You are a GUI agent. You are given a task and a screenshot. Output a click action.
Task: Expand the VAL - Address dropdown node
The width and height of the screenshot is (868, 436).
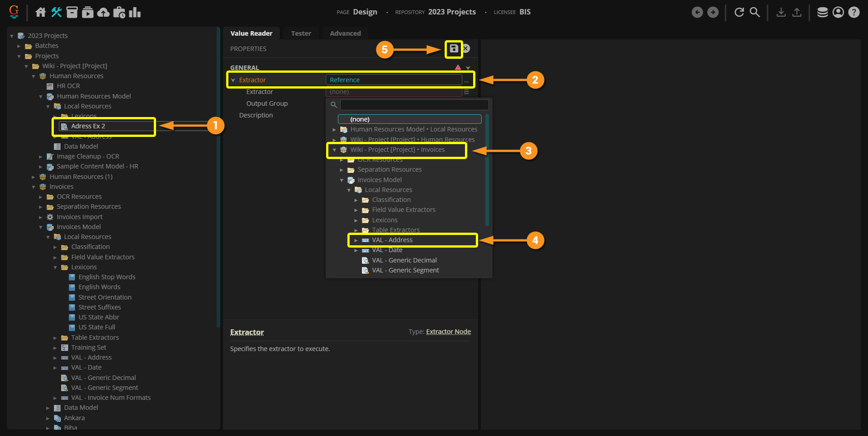pos(356,240)
